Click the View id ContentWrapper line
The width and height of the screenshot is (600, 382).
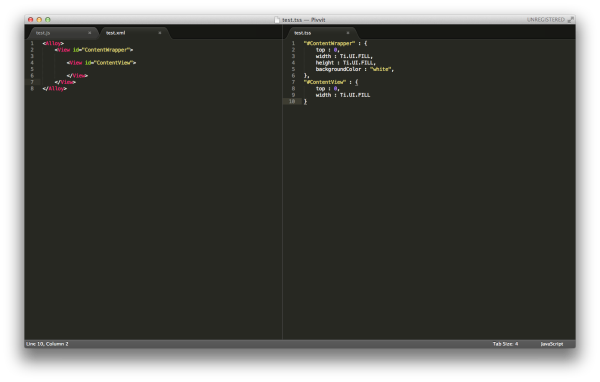[x=94, y=50]
